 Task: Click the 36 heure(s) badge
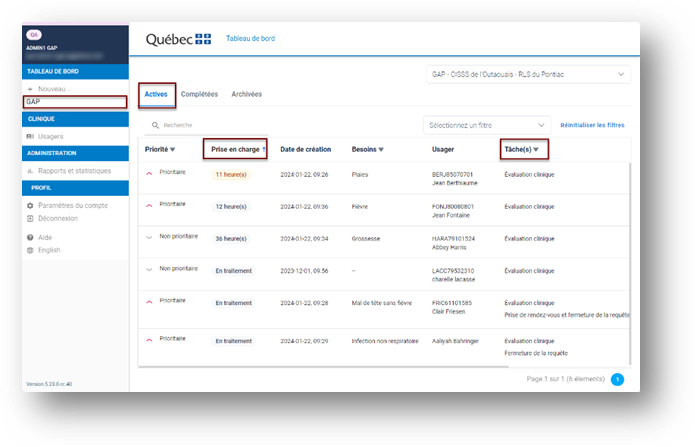pyautogui.click(x=231, y=239)
